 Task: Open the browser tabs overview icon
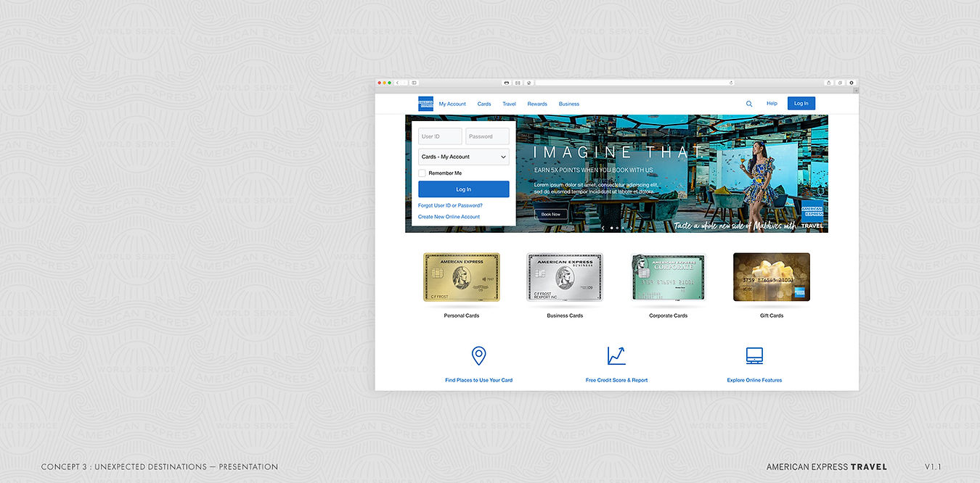click(x=840, y=83)
